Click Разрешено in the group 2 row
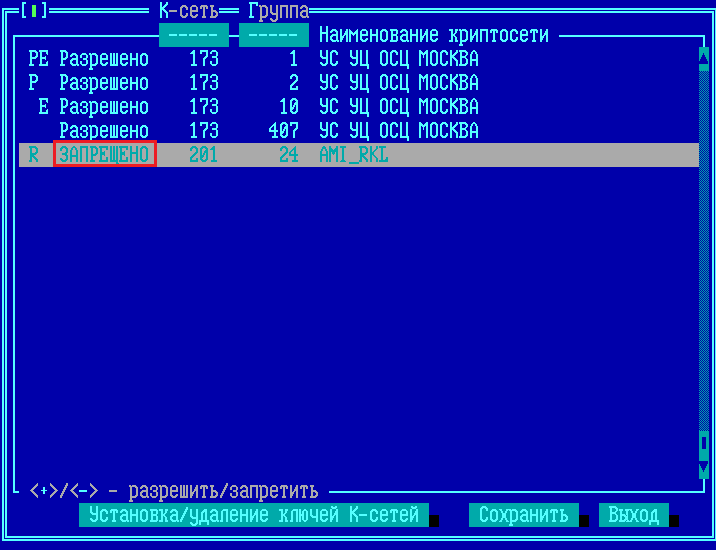This screenshot has height=550, width=716. 104,83
